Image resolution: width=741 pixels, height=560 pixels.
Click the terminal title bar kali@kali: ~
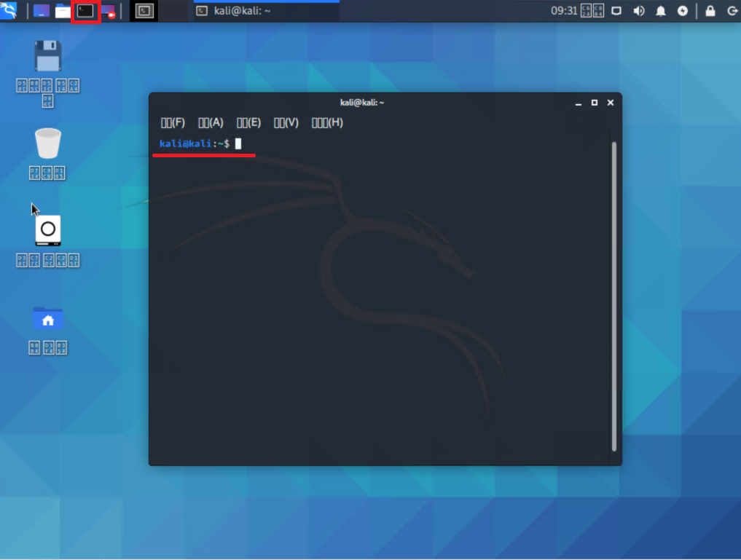coord(362,103)
